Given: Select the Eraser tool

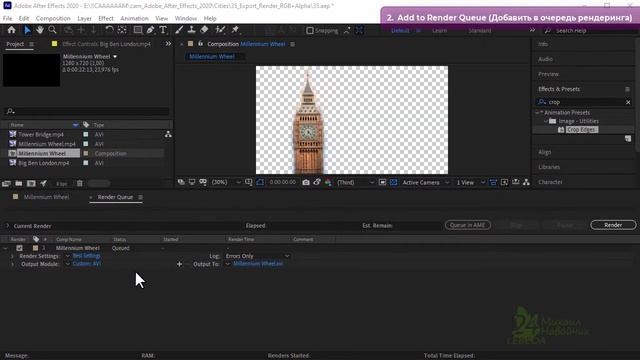Looking at the screenshot, I should coord(204,30).
